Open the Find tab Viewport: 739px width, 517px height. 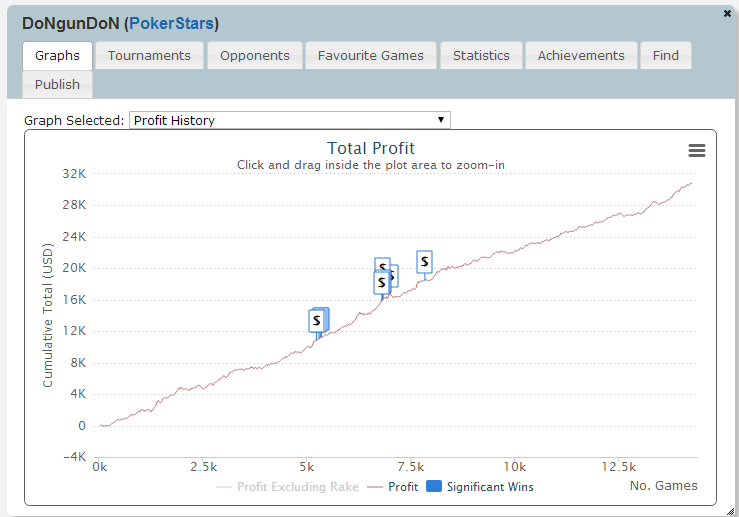click(x=666, y=56)
